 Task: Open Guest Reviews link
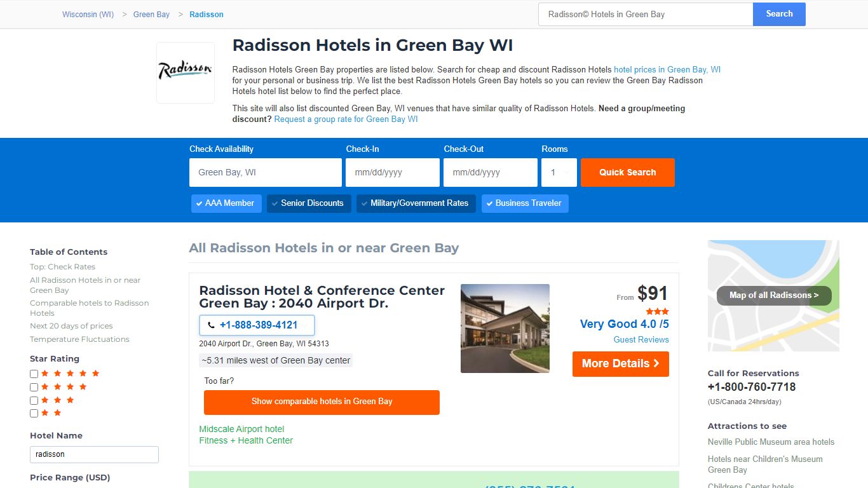641,340
